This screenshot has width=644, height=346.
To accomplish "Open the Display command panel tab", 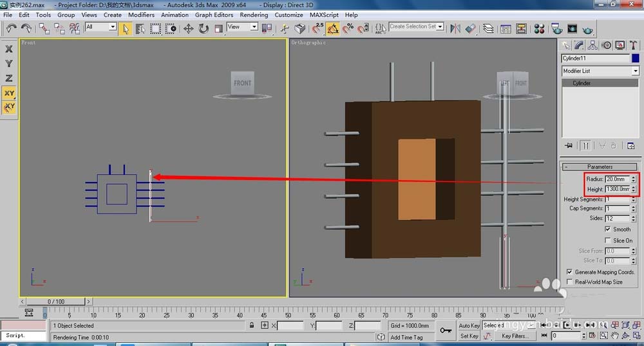I will 620,45.
